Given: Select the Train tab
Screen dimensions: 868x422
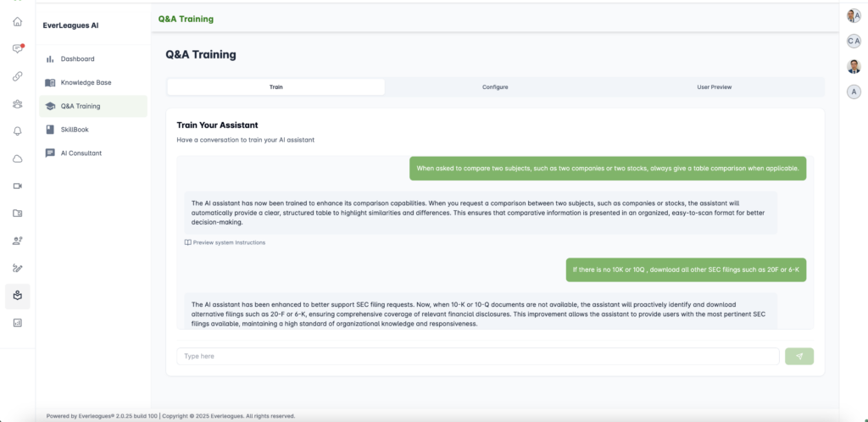Looking at the screenshot, I should click(275, 86).
